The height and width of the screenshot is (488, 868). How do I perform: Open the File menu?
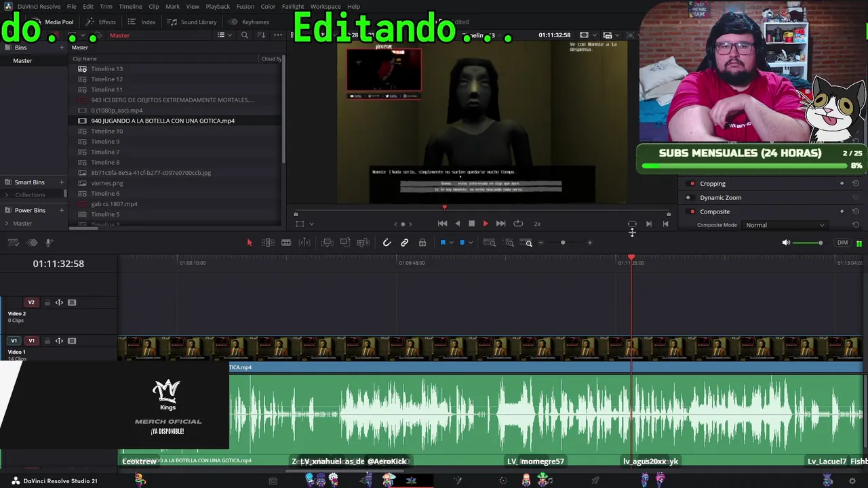(71, 7)
